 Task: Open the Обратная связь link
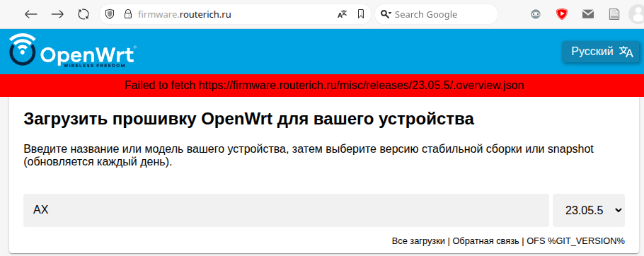pos(486,241)
